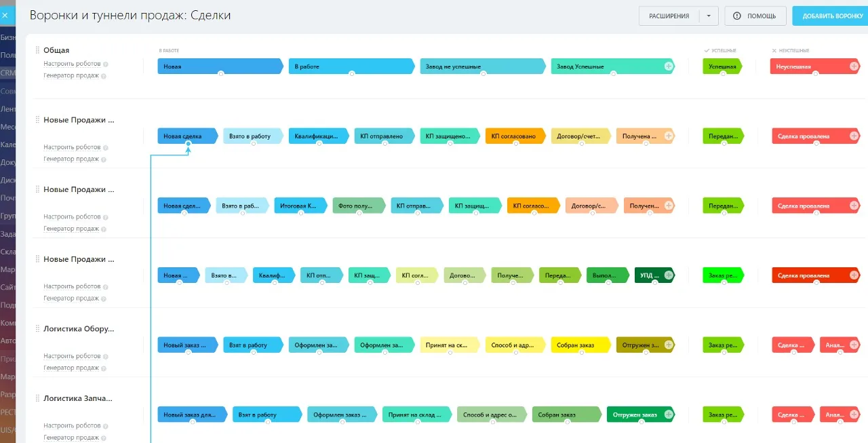
Task: Select the orange КП согласовано stage
Action: (513, 136)
